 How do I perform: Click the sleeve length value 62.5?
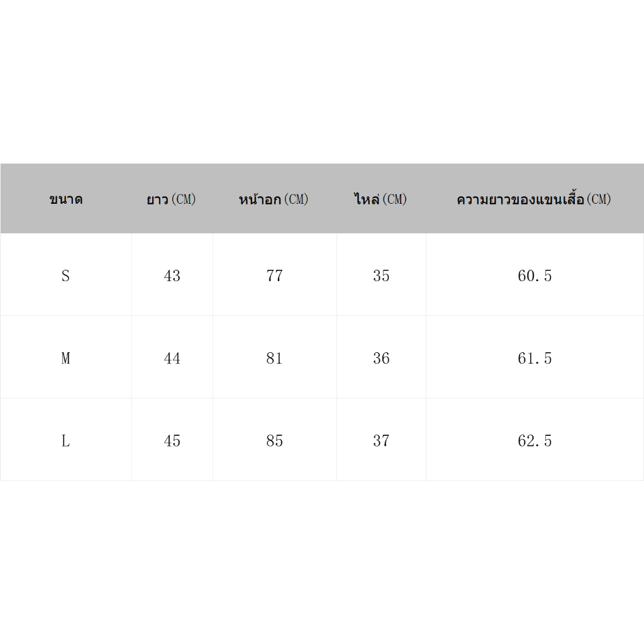coord(535,441)
